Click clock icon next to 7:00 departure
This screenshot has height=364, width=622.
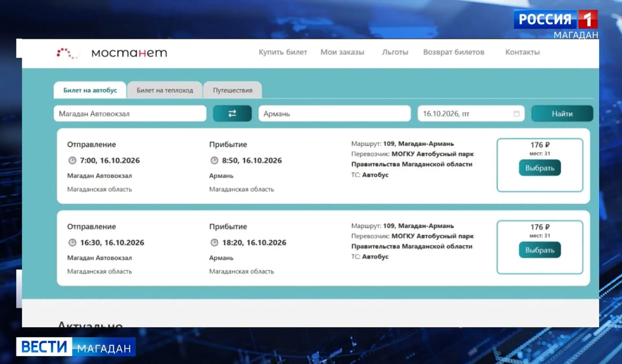[72, 160]
